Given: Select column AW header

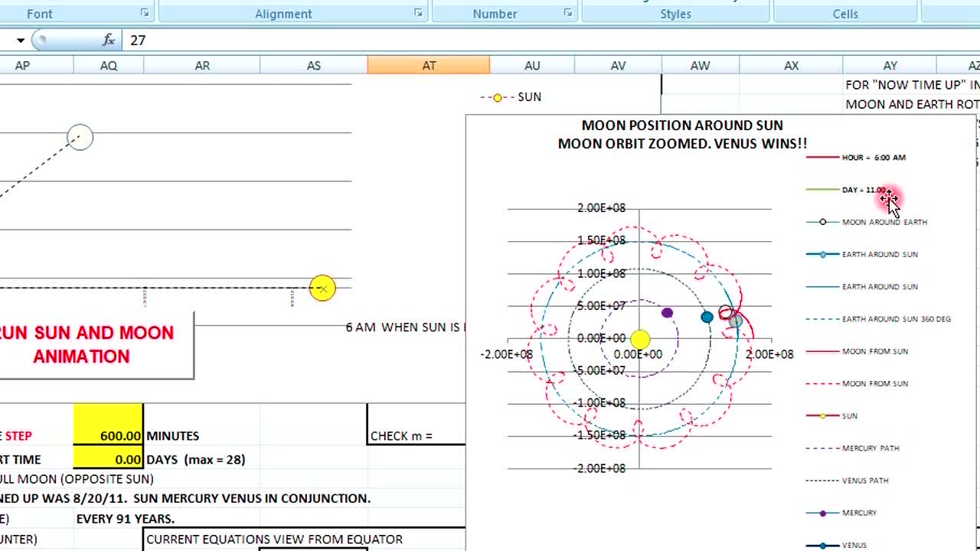Looking at the screenshot, I should pyautogui.click(x=701, y=66).
